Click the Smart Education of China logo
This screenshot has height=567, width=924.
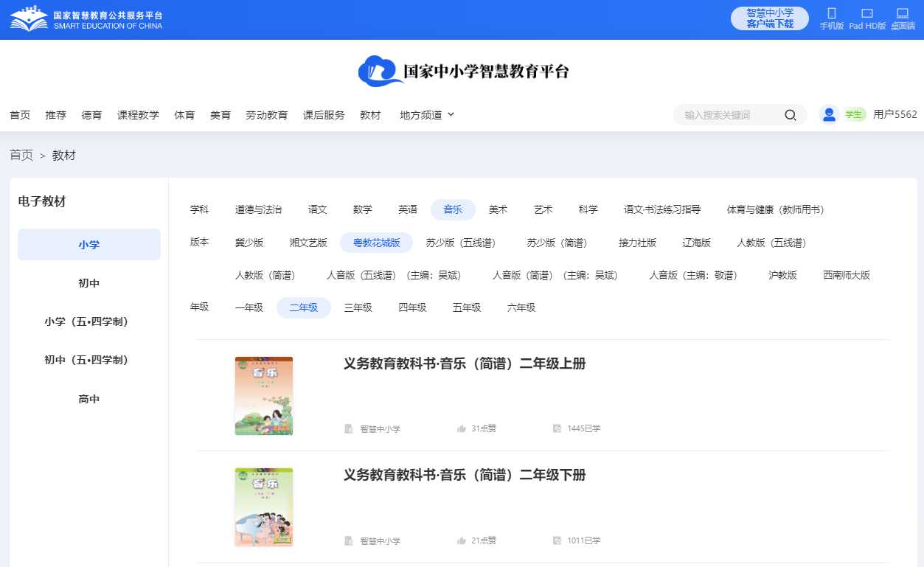86,19
